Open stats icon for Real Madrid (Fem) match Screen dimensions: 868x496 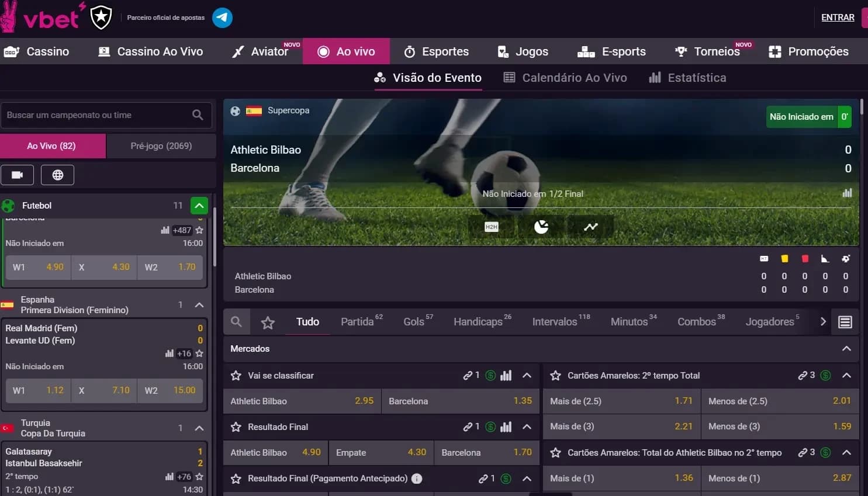tap(170, 353)
